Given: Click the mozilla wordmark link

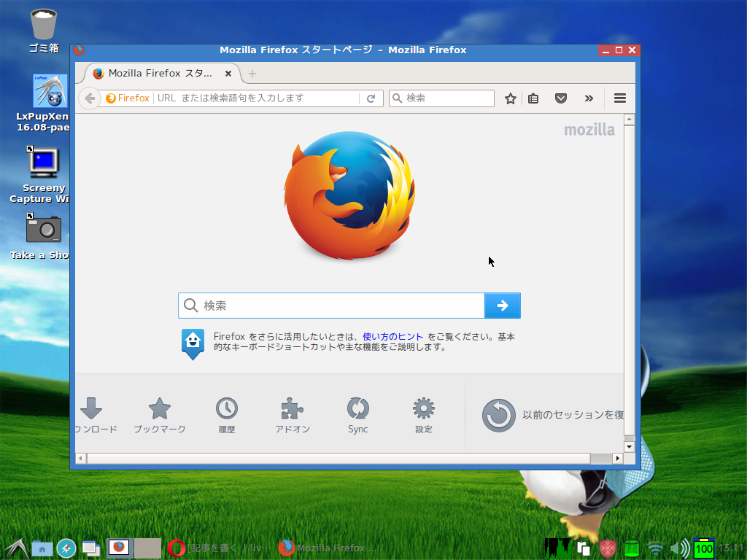Looking at the screenshot, I should click(589, 130).
